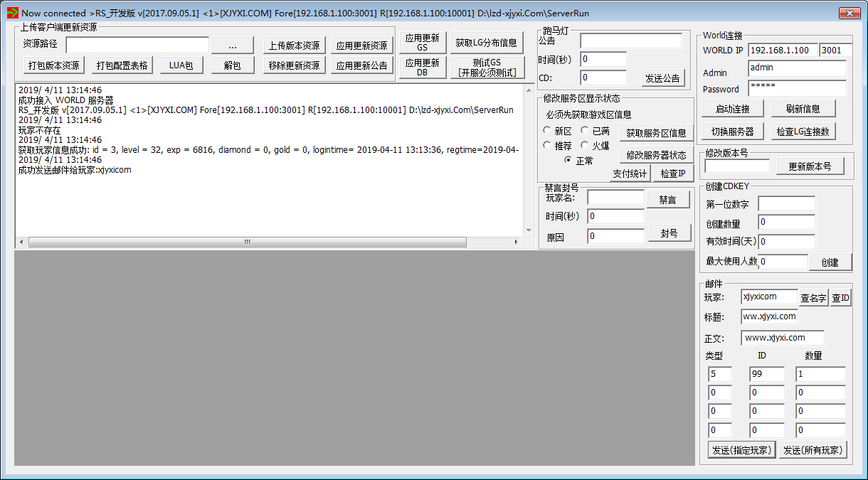Click 更新版本号 button
Screen dimensions: 868x480
click(x=809, y=166)
